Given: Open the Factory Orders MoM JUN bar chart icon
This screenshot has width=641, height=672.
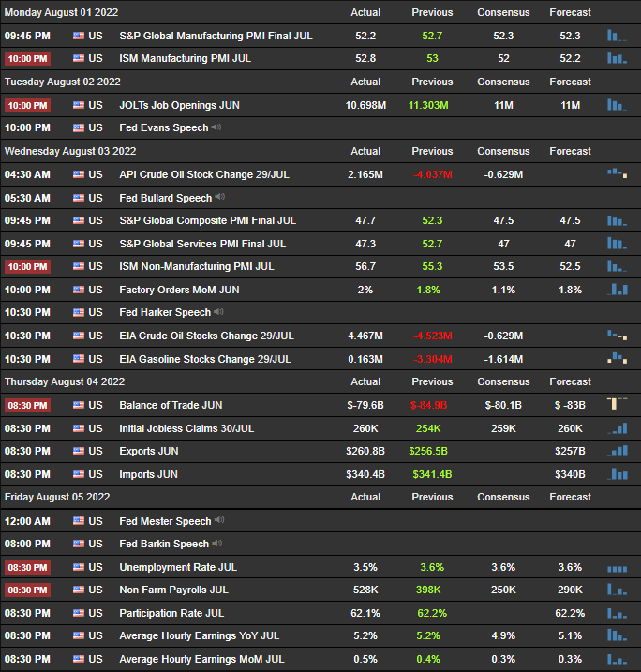Looking at the screenshot, I should click(x=617, y=290).
